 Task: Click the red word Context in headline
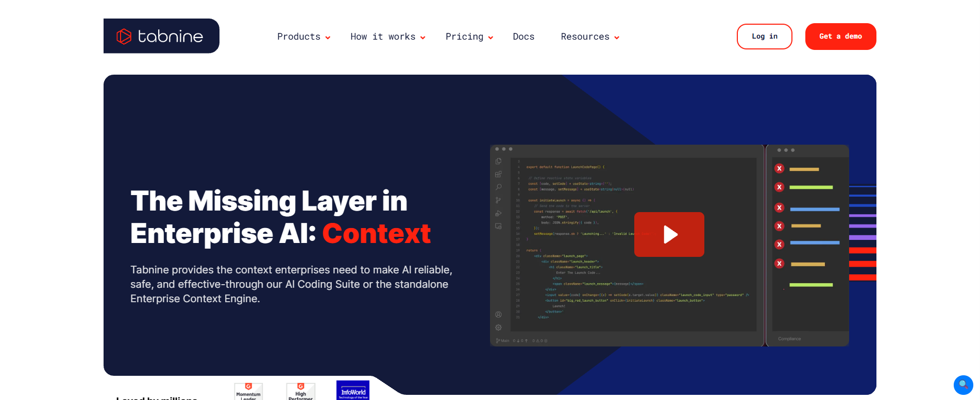point(377,234)
